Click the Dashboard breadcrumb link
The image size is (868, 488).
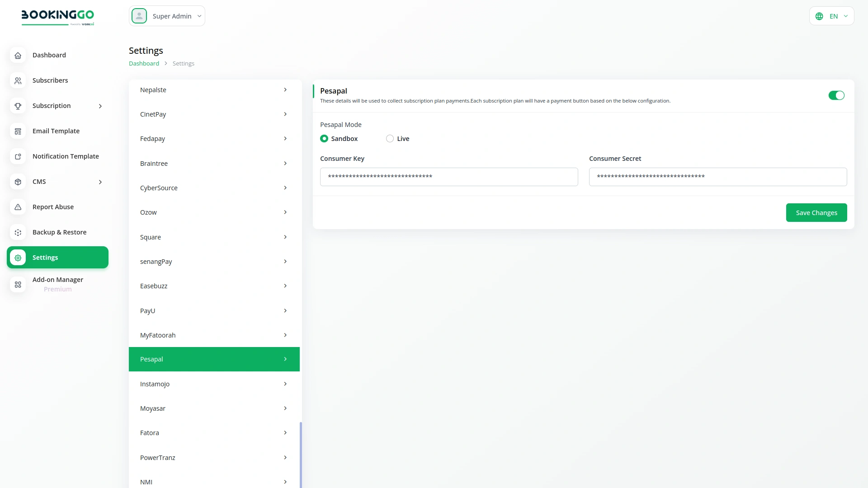(143, 63)
